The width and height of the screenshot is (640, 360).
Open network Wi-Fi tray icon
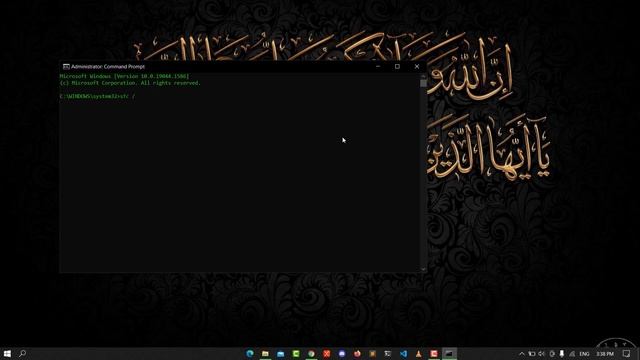[x=572, y=353]
